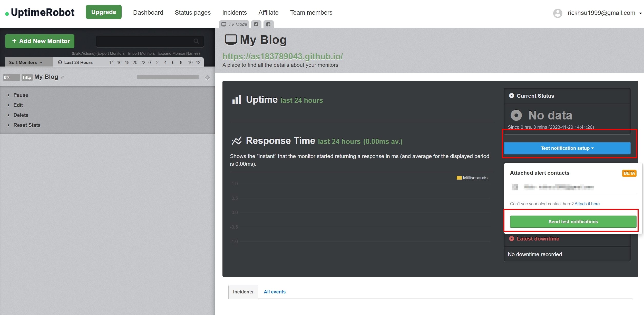Toggle the Milliseconds legend item

472,178
